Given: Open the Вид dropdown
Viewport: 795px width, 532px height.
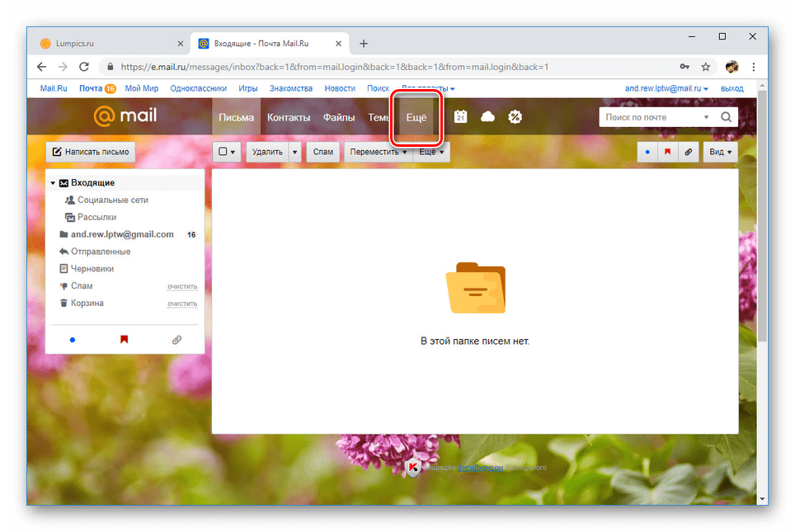Looking at the screenshot, I should click(718, 152).
